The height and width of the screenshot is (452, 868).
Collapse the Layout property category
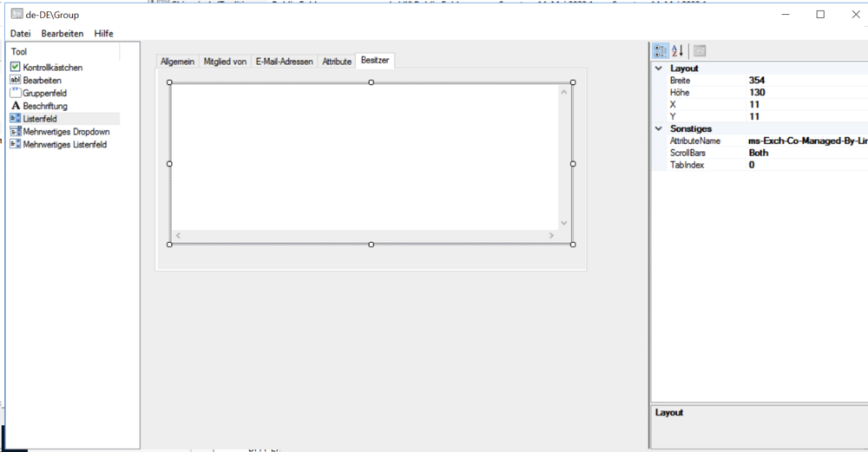click(x=659, y=69)
